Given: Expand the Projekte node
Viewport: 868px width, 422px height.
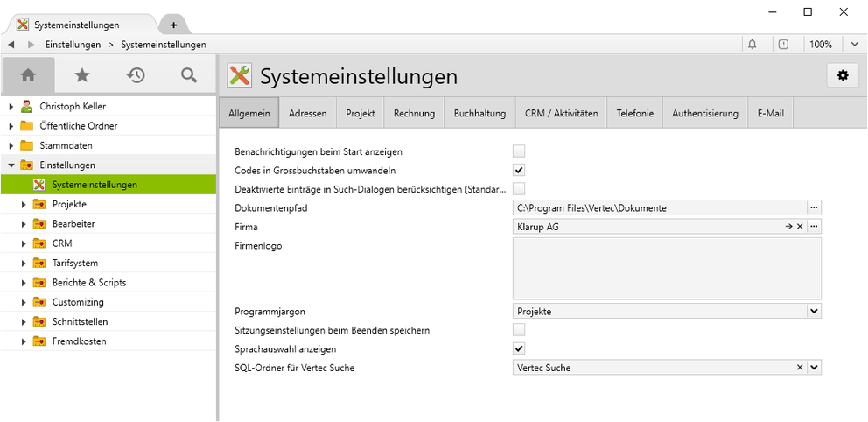Looking at the screenshot, I should click(24, 204).
